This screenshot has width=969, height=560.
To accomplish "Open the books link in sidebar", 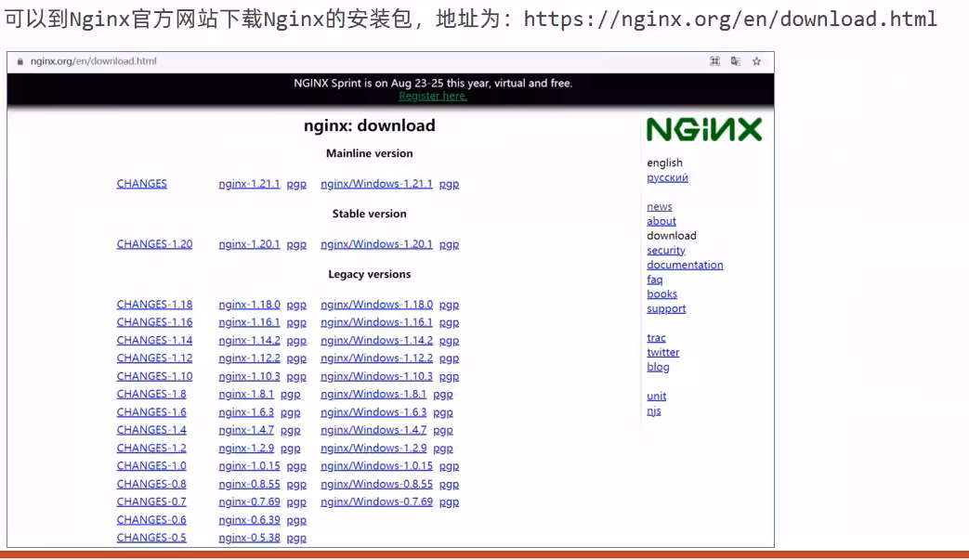I will click(x=661, y=293).
